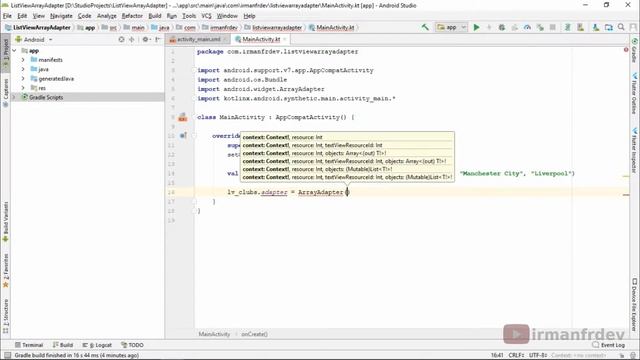Open the Profile app gauge icon
This screenshot has height=360, width=640.
click(527, 27)
